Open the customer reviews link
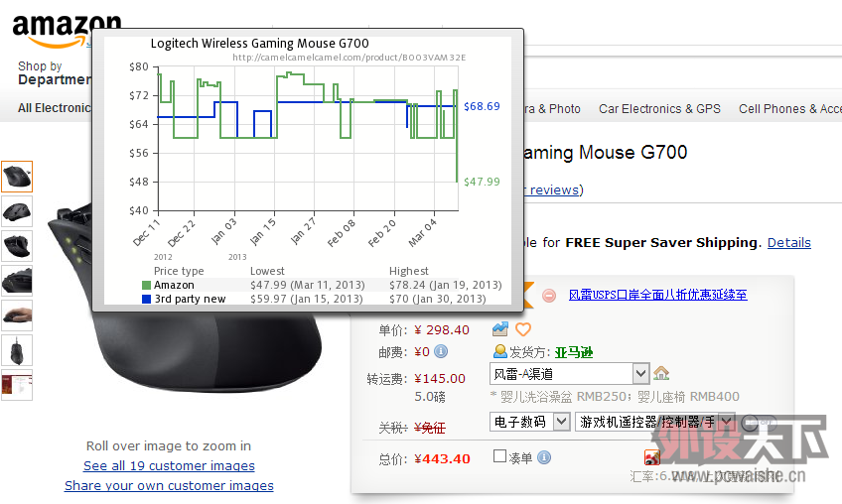Viewport: 842px width, 504px height. pos(552,190)
